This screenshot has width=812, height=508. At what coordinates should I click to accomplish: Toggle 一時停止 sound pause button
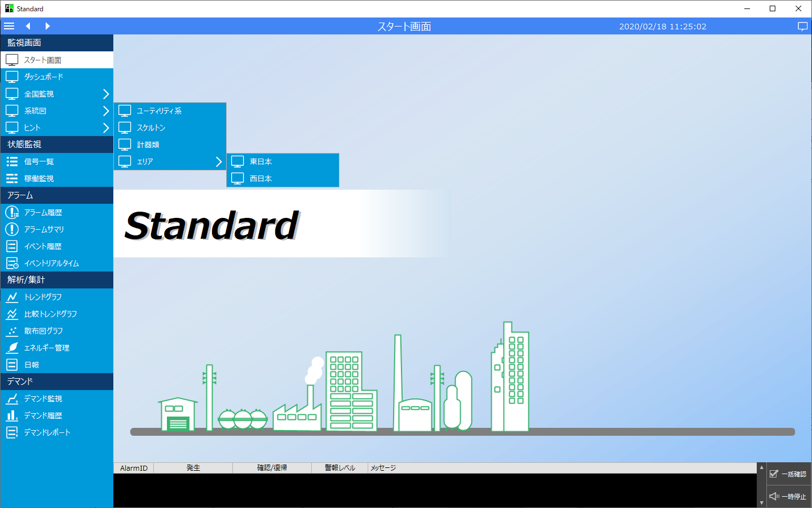pos(788,497)
